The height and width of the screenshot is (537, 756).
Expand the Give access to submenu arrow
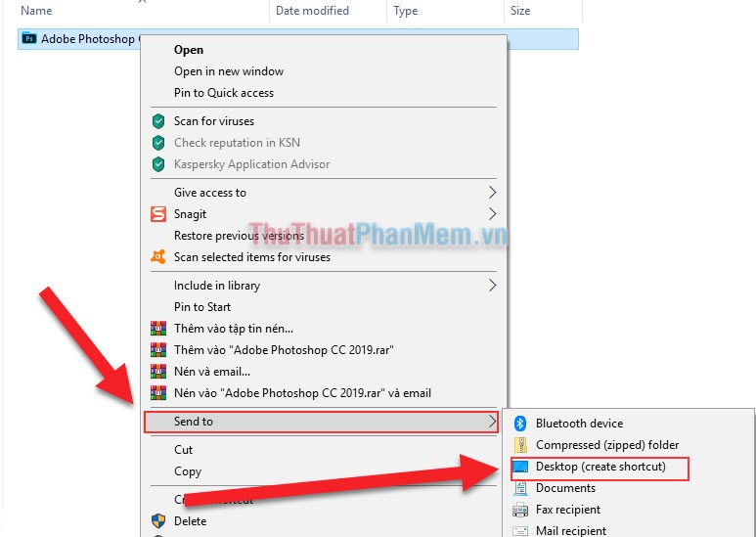click(x=492, y=193)
